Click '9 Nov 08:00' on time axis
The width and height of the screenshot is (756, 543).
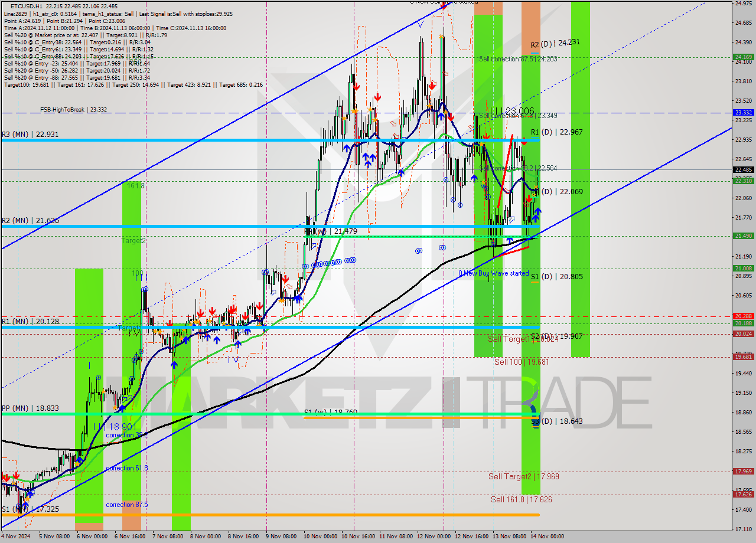click(281, 537)
